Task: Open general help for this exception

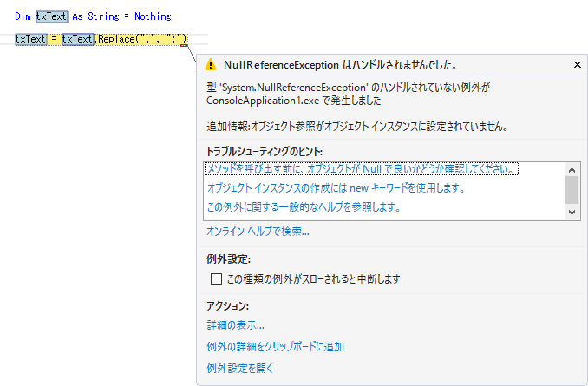Action: [304, 206]
